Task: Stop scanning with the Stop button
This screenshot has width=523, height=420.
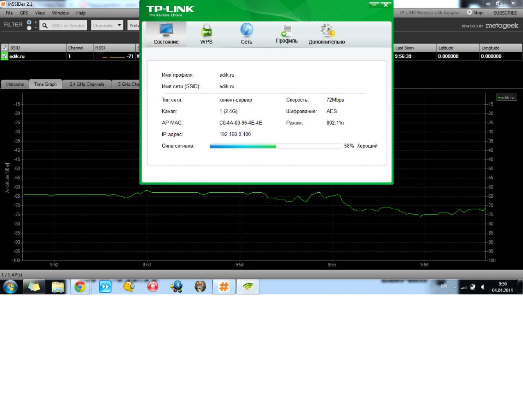Action: (x=475, y=13)
